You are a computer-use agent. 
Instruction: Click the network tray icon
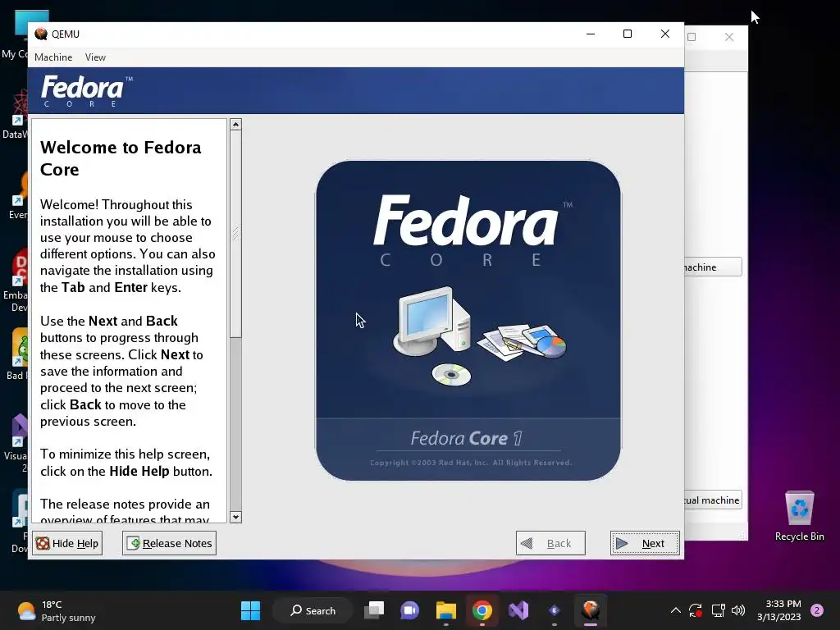(718, 610)
